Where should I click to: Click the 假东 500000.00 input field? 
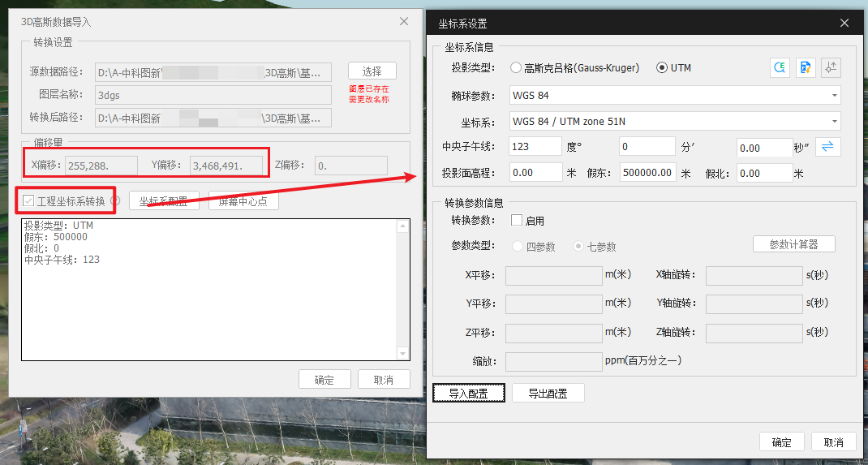[647, 173]
